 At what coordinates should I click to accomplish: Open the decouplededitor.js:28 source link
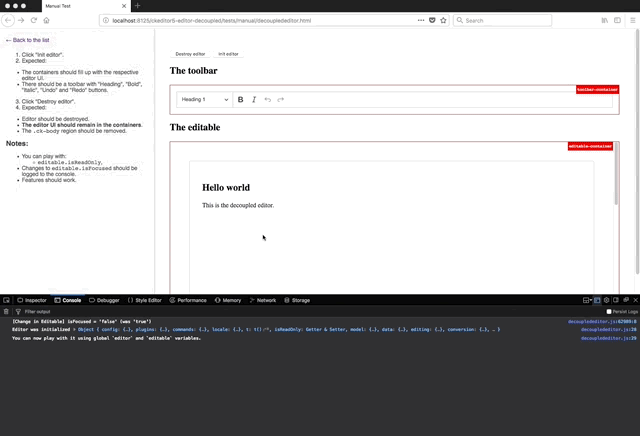coord(609,329)
